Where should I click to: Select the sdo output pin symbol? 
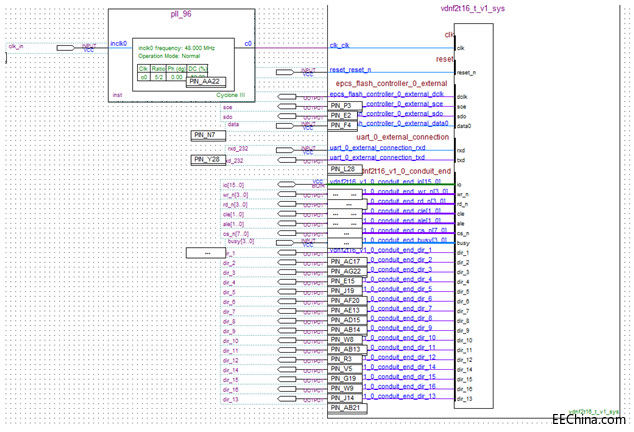click(x=287, y=116)
